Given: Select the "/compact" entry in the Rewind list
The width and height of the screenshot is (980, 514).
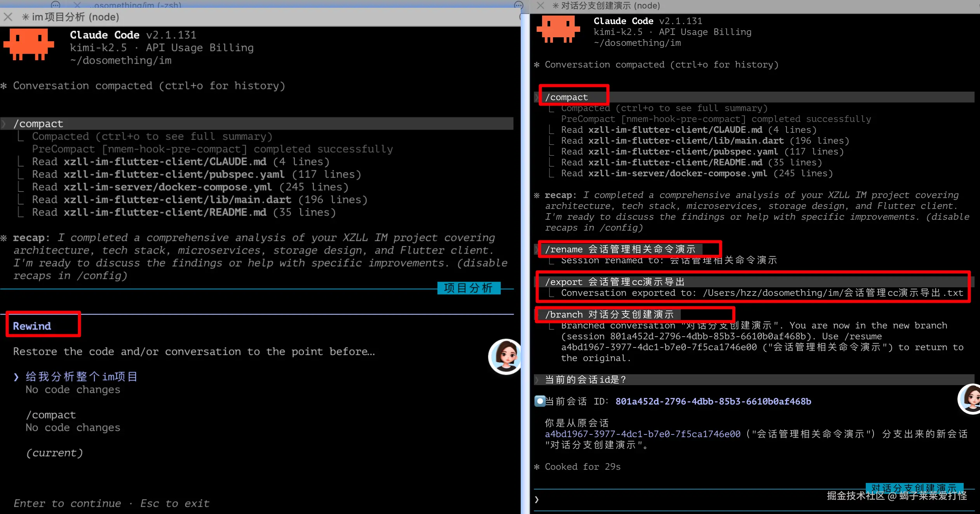Looking at the screenshot, I should click(51, 415).
